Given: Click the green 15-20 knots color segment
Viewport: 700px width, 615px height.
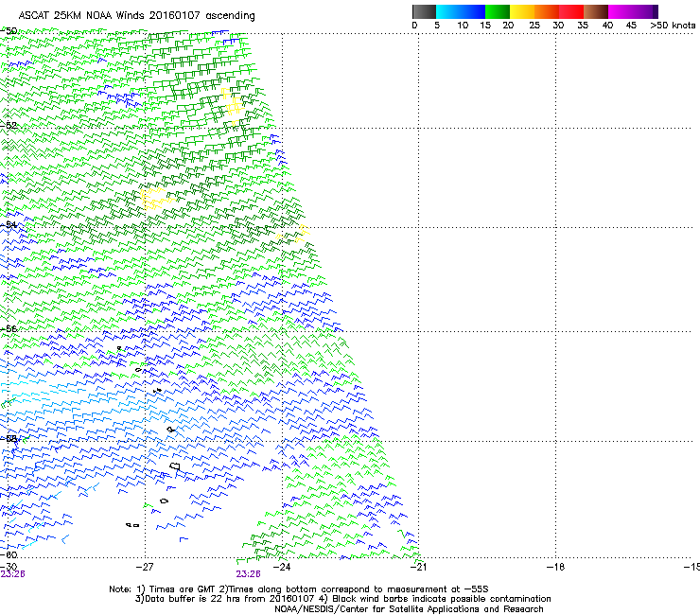Looking at the screenshot, I should [x=498, y=11].
